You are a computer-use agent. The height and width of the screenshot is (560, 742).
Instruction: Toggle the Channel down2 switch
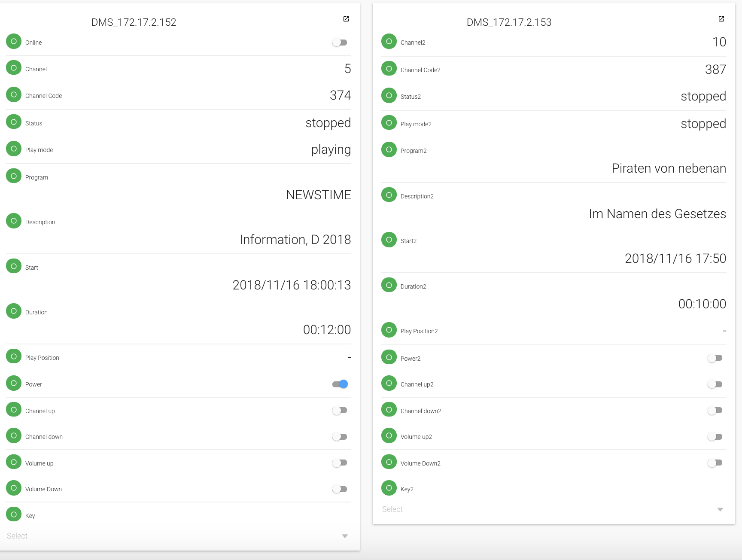(715, 411)
